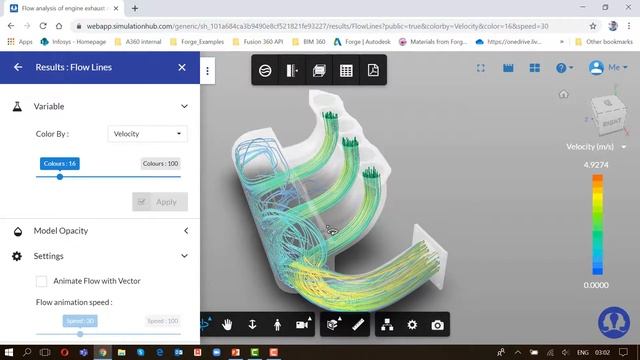Collapse the Settings section
The image size is (640, 360).
pyautogui.click(x=184, y=256)
